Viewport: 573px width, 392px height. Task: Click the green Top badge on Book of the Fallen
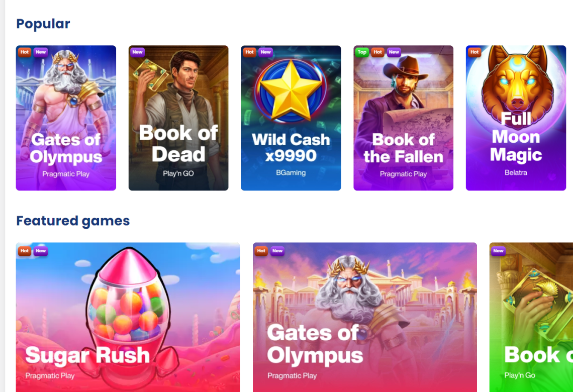coord(362,52)
